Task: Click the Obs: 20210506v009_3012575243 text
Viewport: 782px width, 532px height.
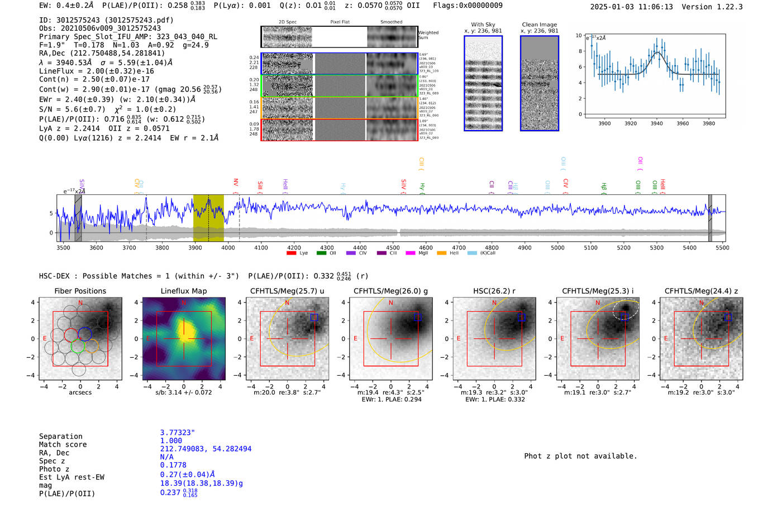Action: click(100, 28)
